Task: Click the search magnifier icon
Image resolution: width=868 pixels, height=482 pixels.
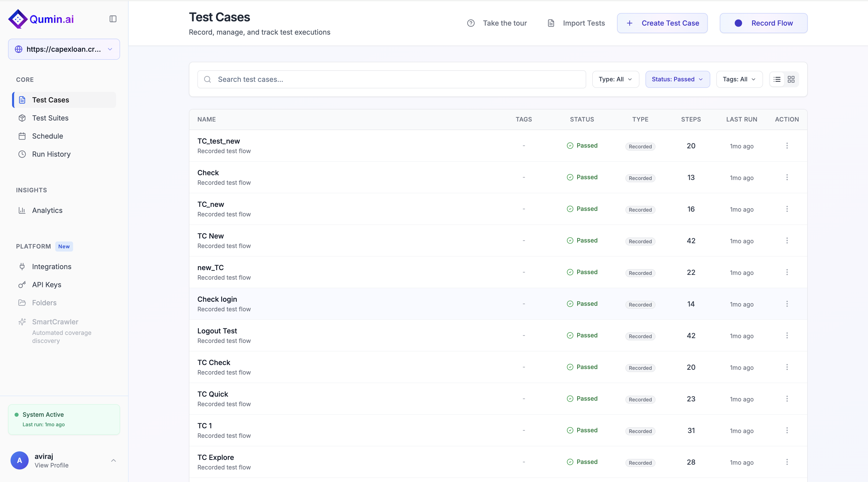Action: 207,80
